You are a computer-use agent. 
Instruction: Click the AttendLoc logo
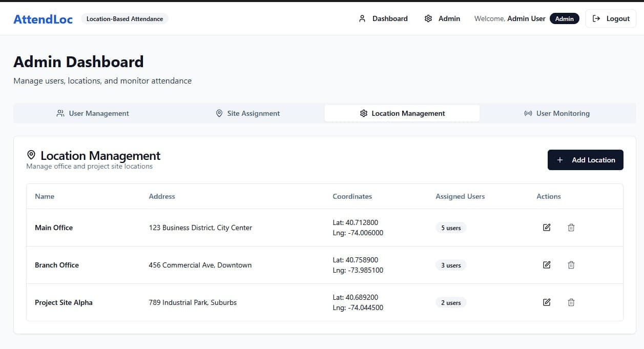click(x=43, y=19)
